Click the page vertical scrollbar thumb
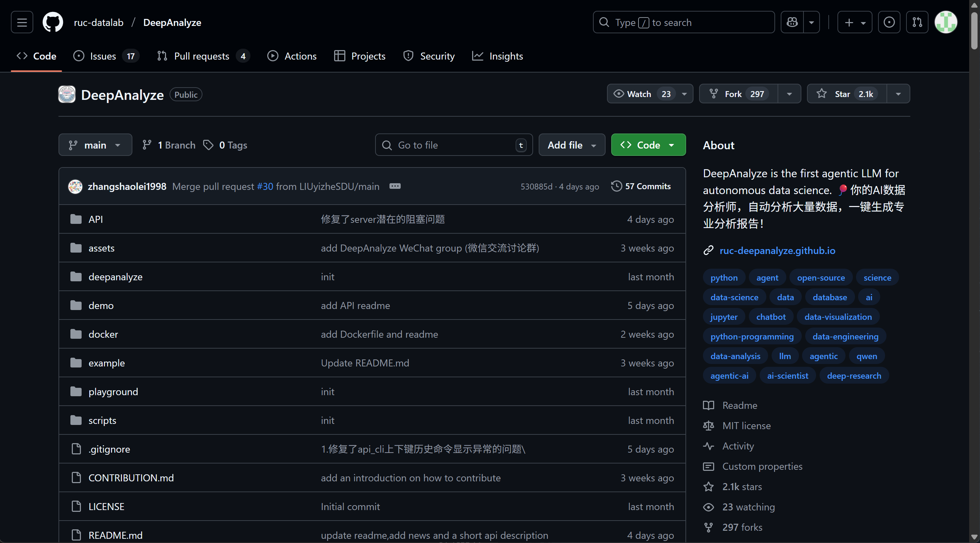 (x=974, y=30)
